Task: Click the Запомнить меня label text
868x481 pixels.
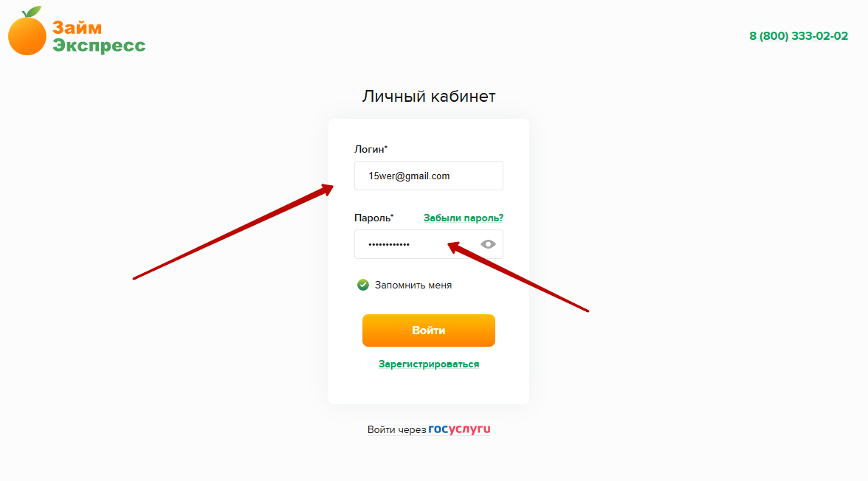Action: click(x=413, y=285)
